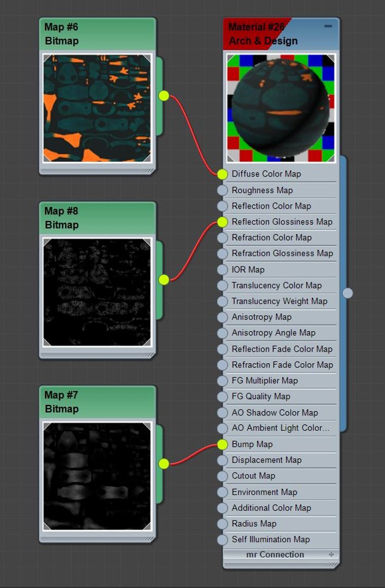
Task: Select the Map #6 Bitmap node title
Action: click(97, 34)
